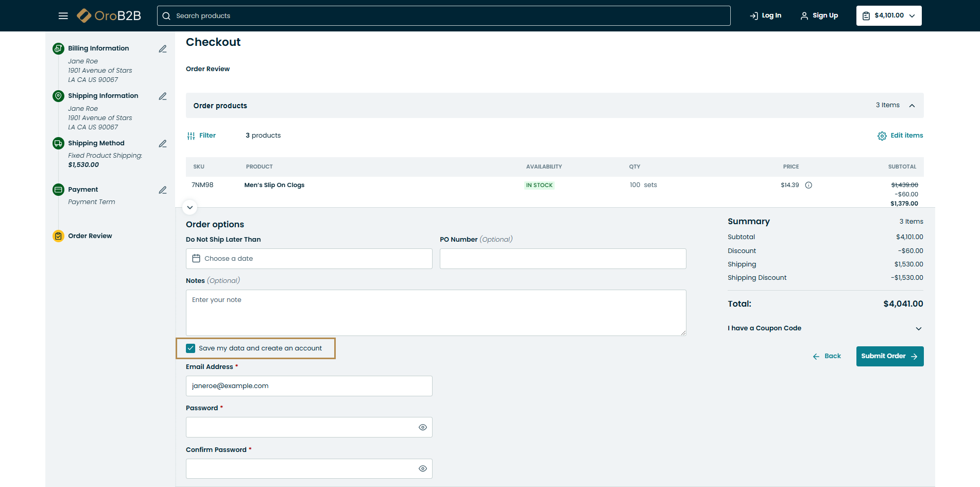Open the Do Not Ship Later Than date picker
The width and height of the screenshot is (980, 487).
pos(308,259)
